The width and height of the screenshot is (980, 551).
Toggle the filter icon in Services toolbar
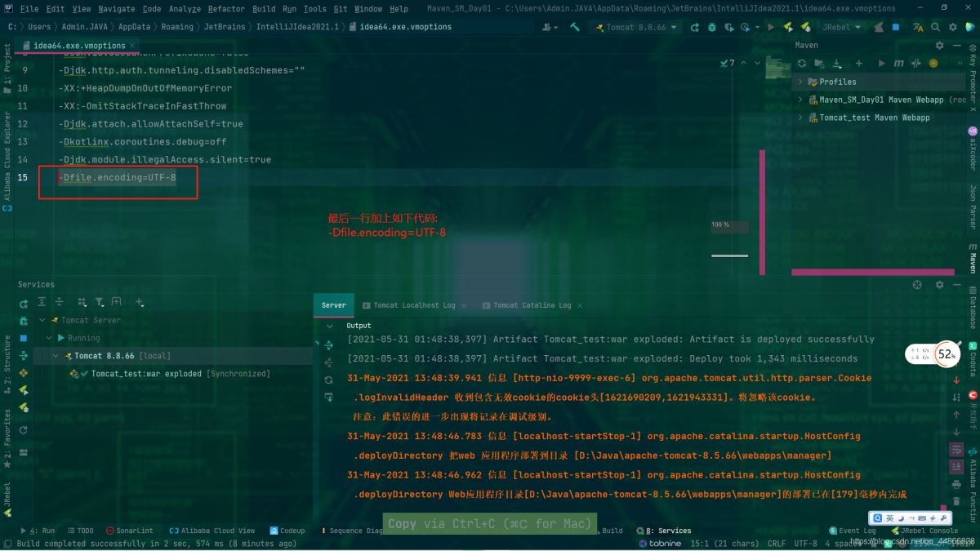(99, 301)
